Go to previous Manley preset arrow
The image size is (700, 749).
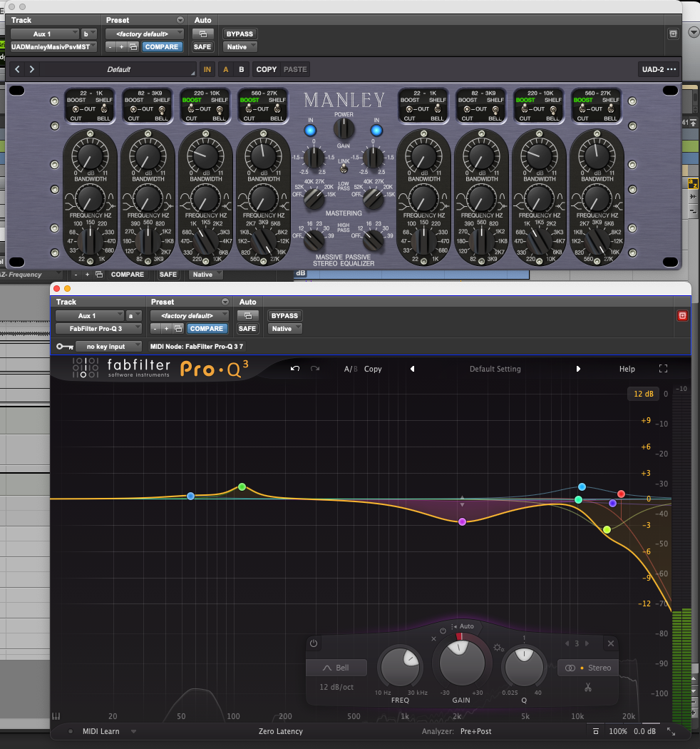click(x=17, y=69)
